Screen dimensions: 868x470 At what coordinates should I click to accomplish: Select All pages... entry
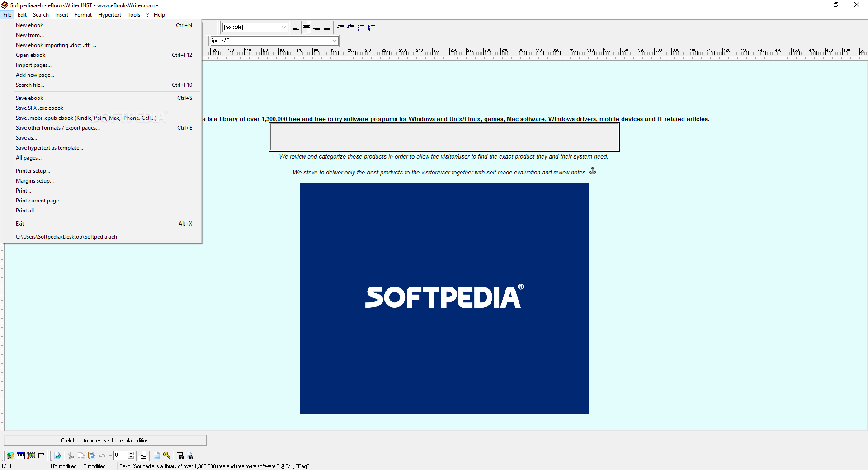tap(101, 158)
